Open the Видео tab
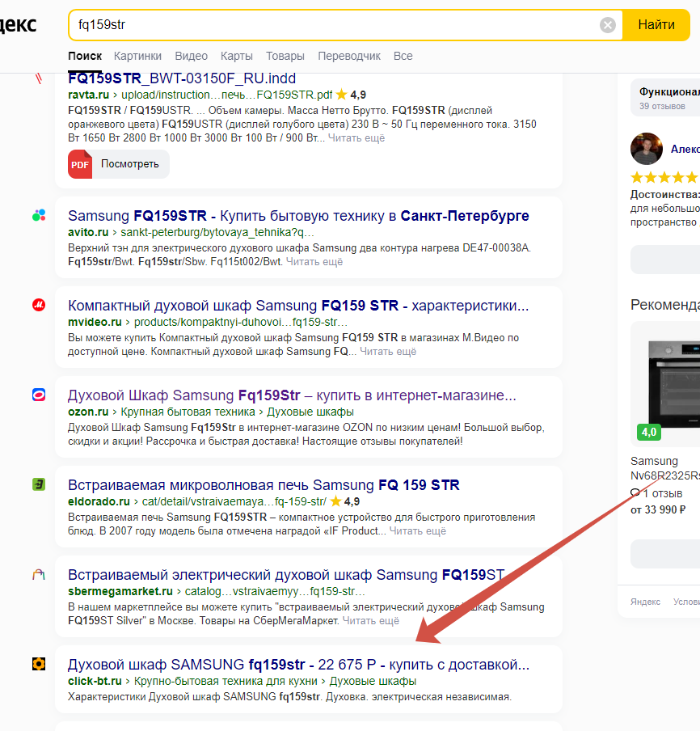 [191, 56]
